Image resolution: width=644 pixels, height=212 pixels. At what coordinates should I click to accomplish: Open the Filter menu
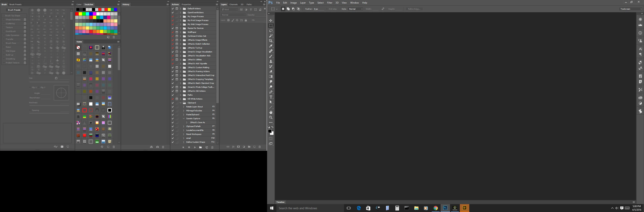coord(329,3)
